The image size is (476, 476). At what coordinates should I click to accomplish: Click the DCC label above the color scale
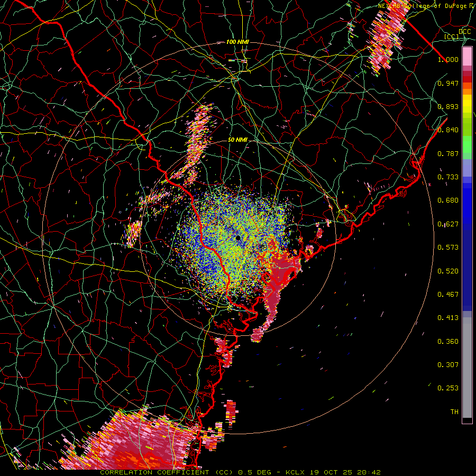(464, 32)
